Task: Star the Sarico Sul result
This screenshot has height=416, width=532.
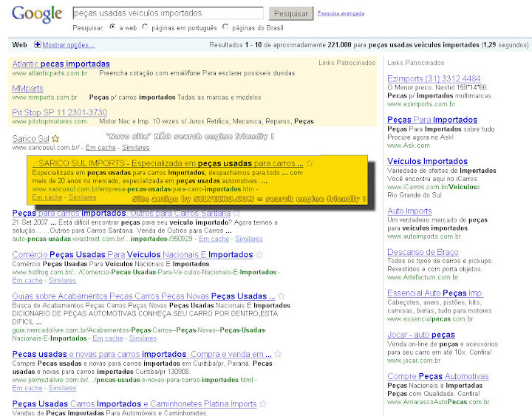Action: 55,138
